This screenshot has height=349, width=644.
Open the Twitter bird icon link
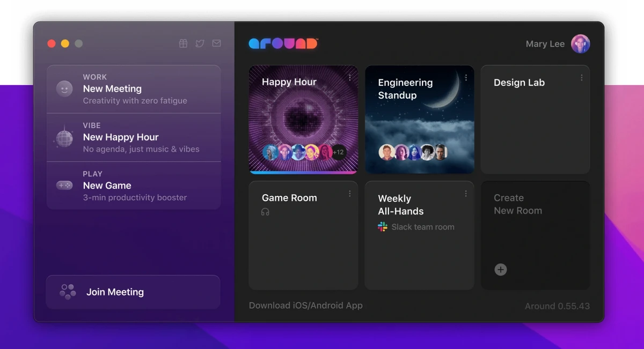pyautogui.click(x=200, y=43)
